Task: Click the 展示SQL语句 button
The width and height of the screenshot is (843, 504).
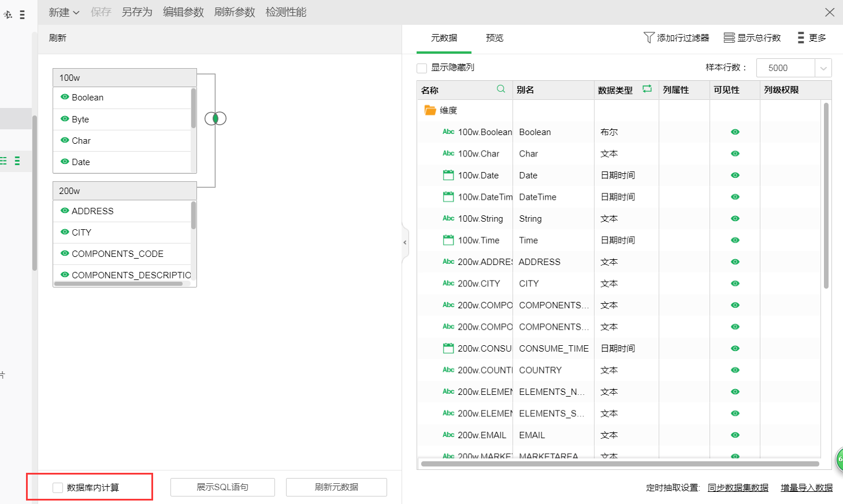Action: click(x=222, y=487)
